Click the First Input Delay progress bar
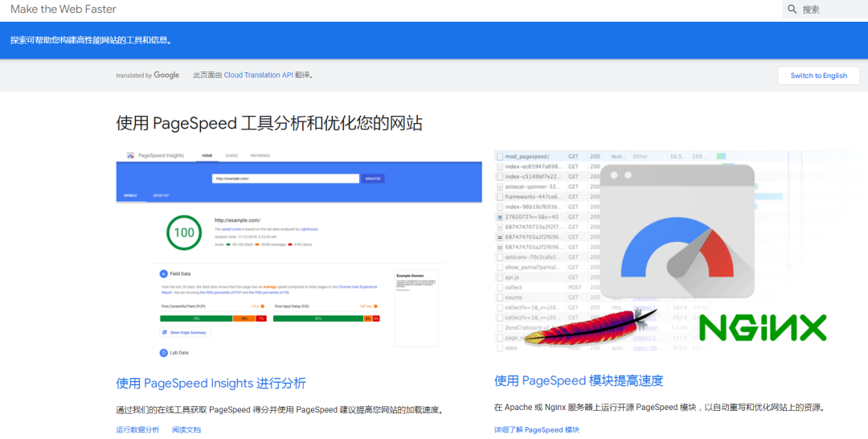This screenshot has width=868, height=439. 327,318
